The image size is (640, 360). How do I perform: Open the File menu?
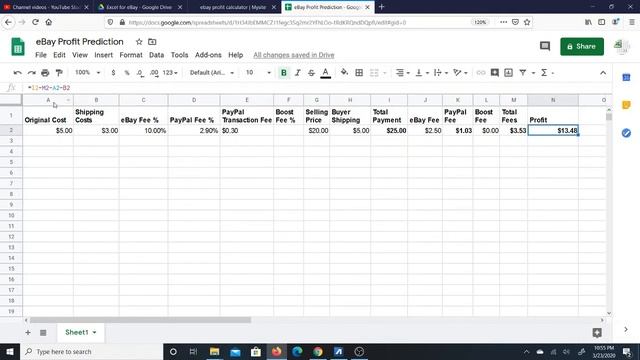[41, 55]
